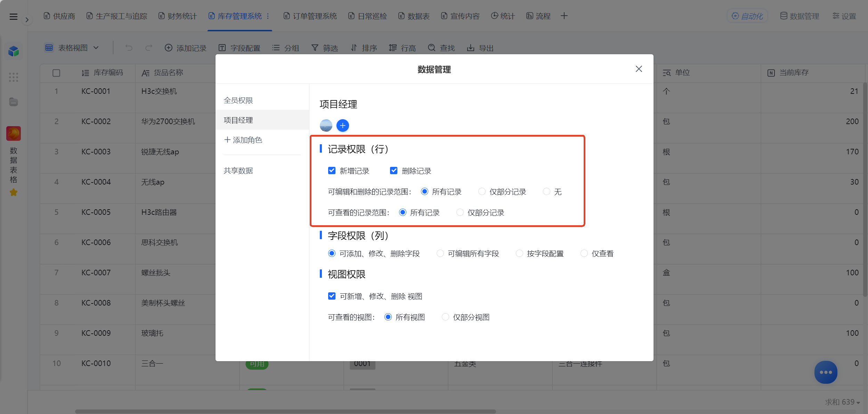868x414 pixels.
Task: Open the hamburger menu icon
Action: (x=13, y=16)
